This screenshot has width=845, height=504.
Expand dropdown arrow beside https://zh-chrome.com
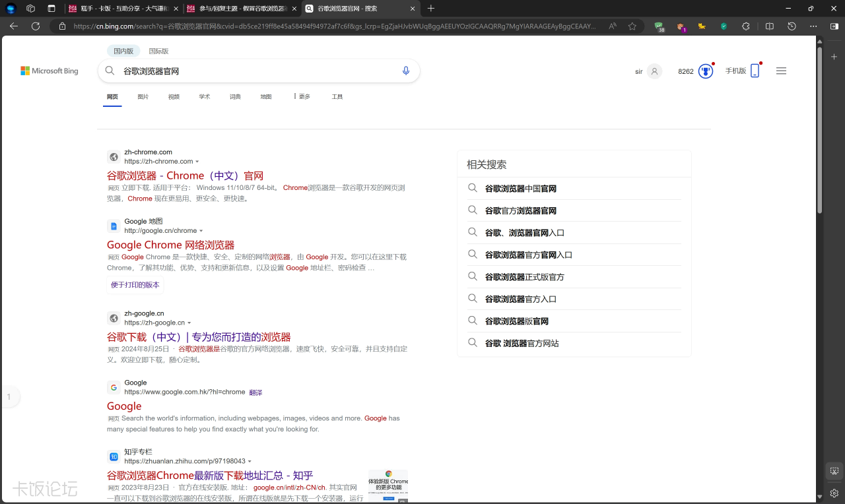point(197,162)
